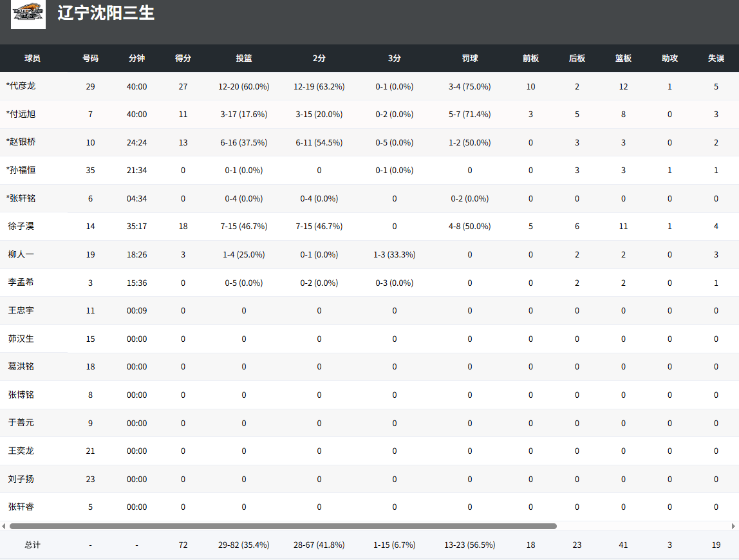739x560 pixels.
Task: Select player name *张轩铭
Action: click(21, 198)
